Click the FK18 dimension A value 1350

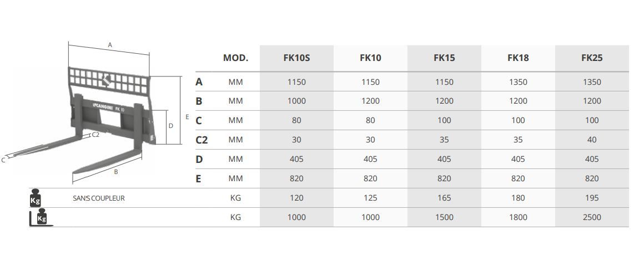(x=518, y=82)
